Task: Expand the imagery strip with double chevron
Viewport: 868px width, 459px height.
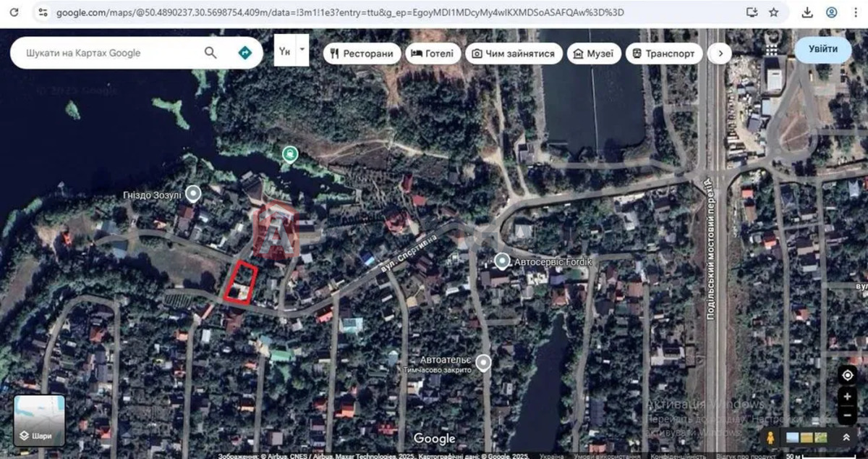Action: point(846,438)
